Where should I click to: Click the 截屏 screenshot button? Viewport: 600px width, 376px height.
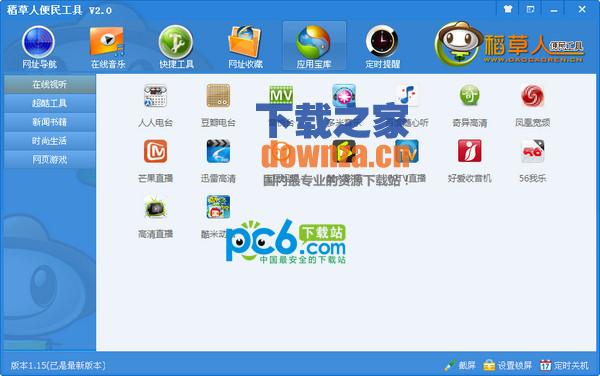pyautogui.click(x=460, y=365)
